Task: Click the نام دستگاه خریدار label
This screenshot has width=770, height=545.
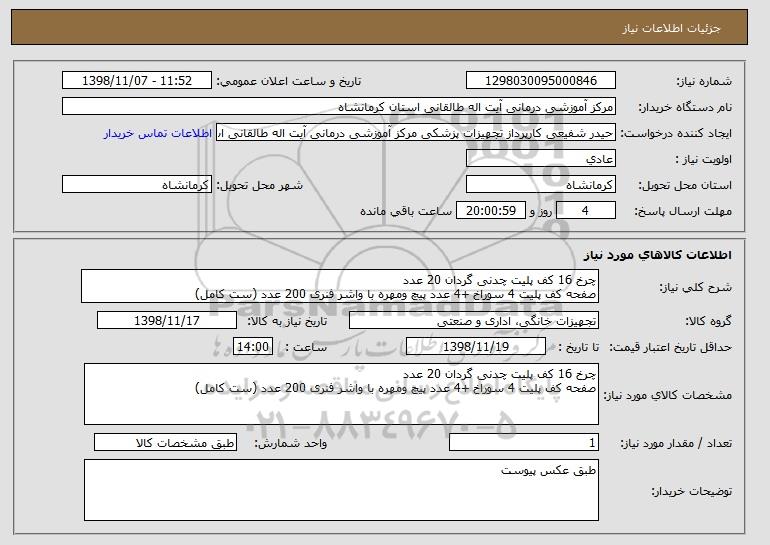Action: tap(685, 108)
